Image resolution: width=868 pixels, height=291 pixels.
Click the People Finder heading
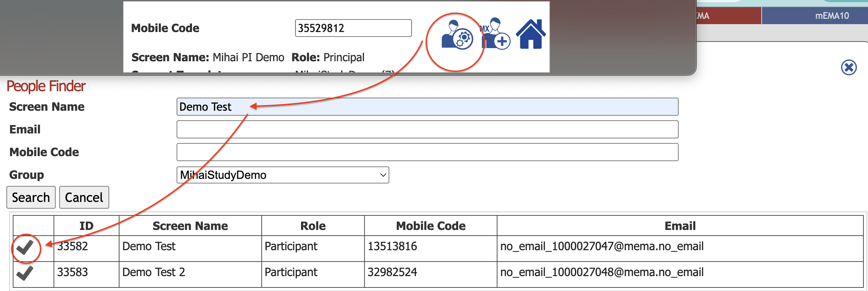(x=46, y=86)
